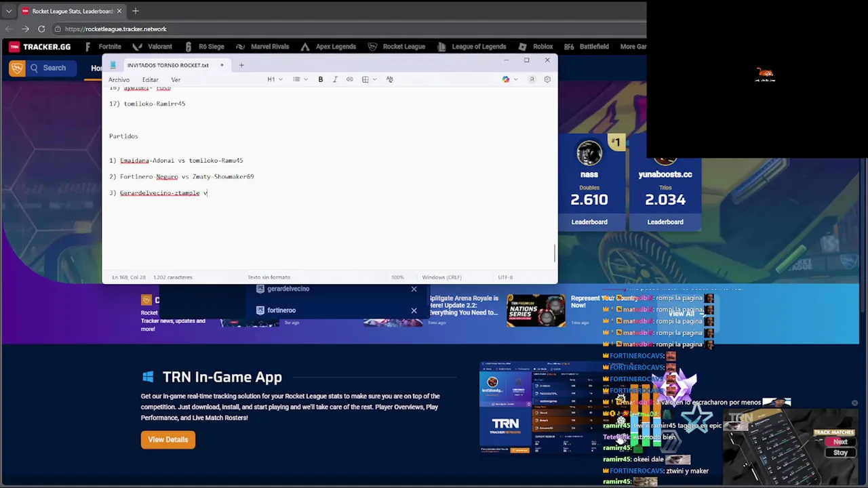
Task: Expand the table dropdown arrow
Action: 374,79
